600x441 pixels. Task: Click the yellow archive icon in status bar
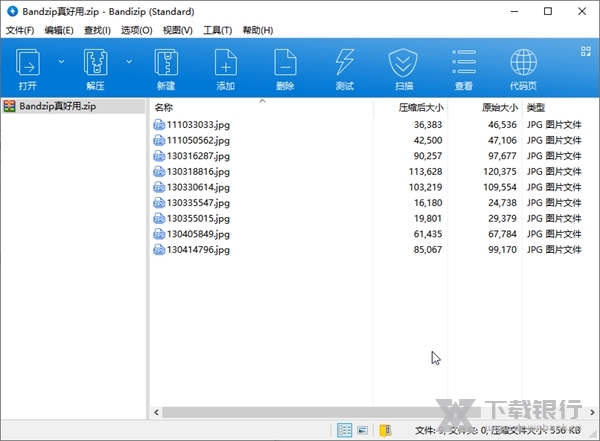[x=385, y=430]
